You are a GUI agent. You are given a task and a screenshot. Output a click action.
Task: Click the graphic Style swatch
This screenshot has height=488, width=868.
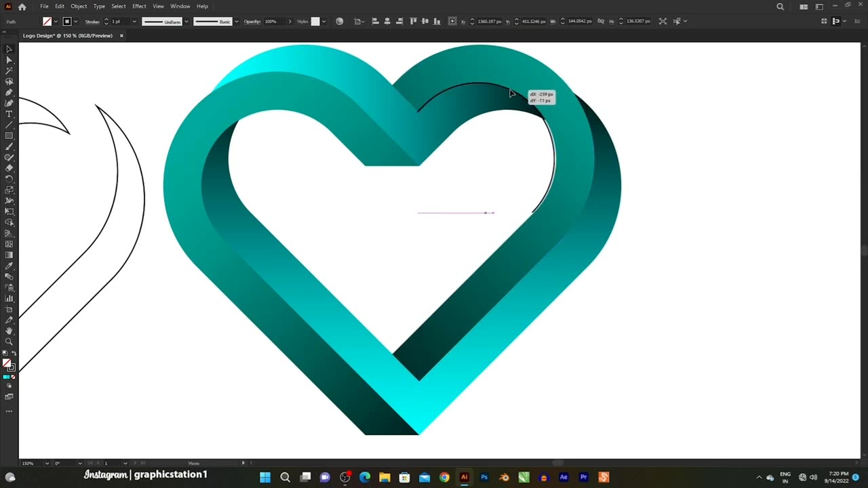pyautogui.click(x=315, y=21)
